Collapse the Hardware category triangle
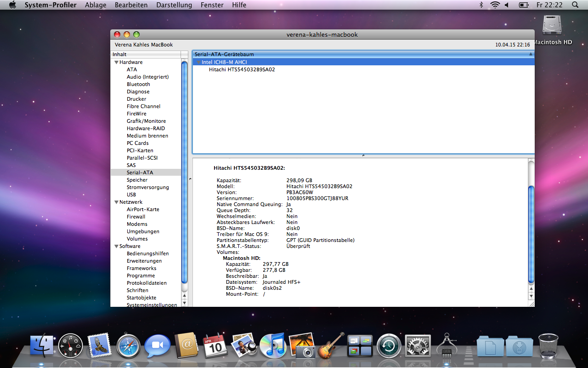This screenshot has width=588, height=368. click(116, 62)
